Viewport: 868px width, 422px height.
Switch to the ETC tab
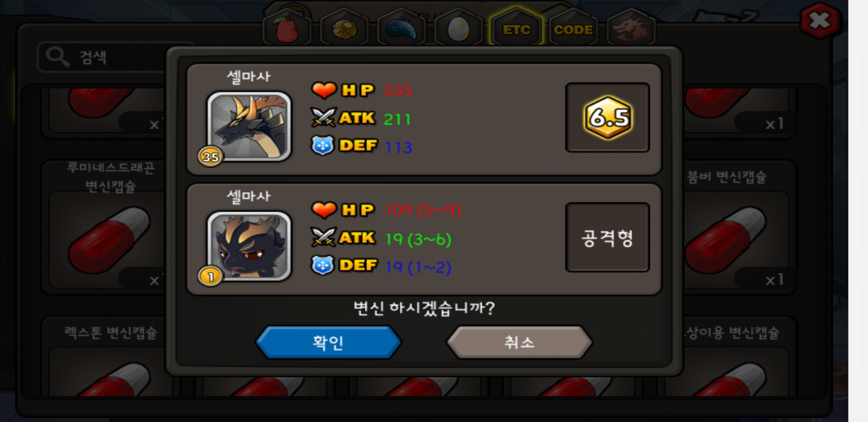[x=516, y=28]
